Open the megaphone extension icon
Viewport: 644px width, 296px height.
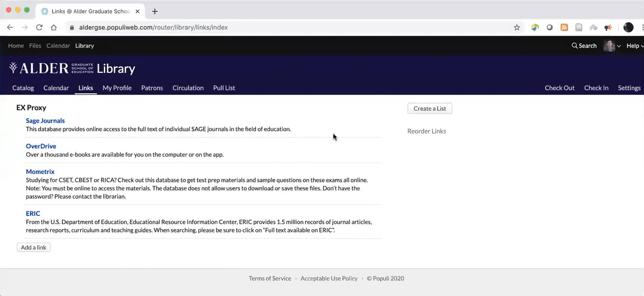tap(608, 27)
